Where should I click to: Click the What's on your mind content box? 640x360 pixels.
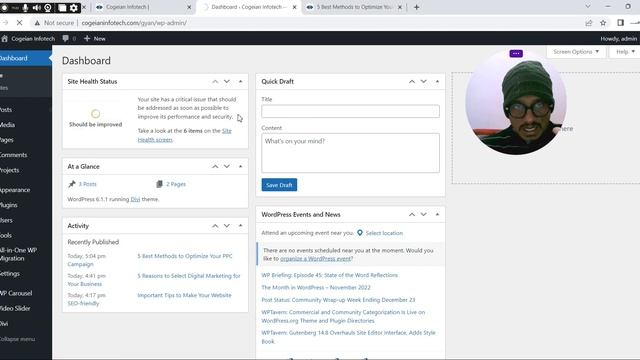tap(350, 153)
